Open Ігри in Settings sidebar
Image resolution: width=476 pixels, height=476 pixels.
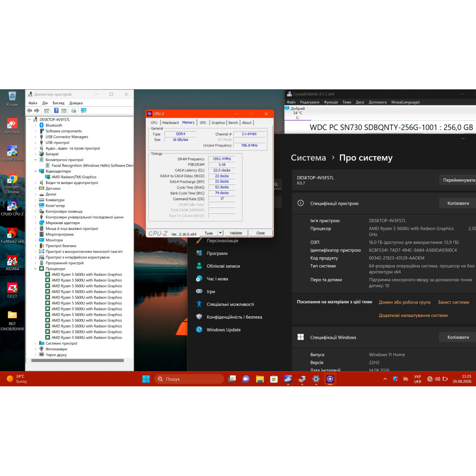(211, 292)
